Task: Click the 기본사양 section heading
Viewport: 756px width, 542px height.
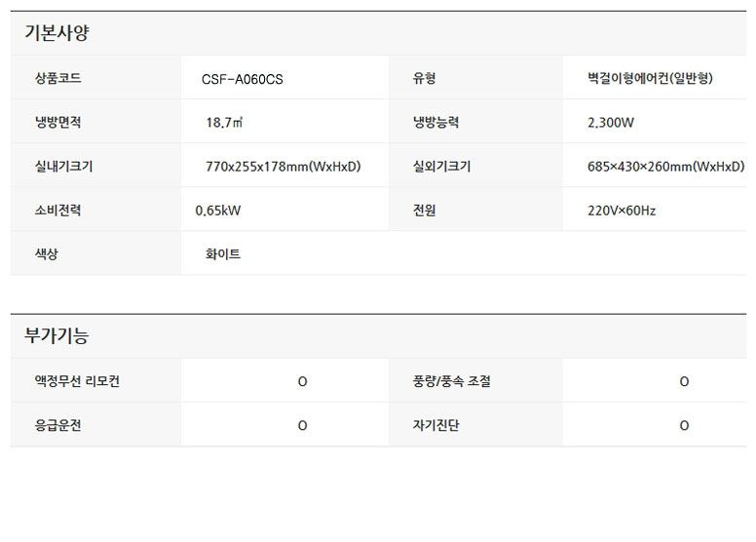Action: tap(57, 33)
